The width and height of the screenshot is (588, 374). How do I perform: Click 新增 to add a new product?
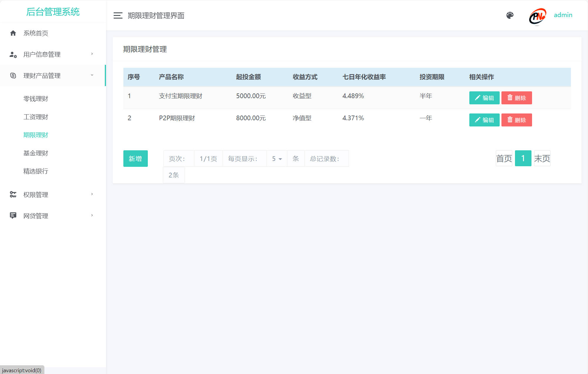pyautogui.click(x=135, y=159)
